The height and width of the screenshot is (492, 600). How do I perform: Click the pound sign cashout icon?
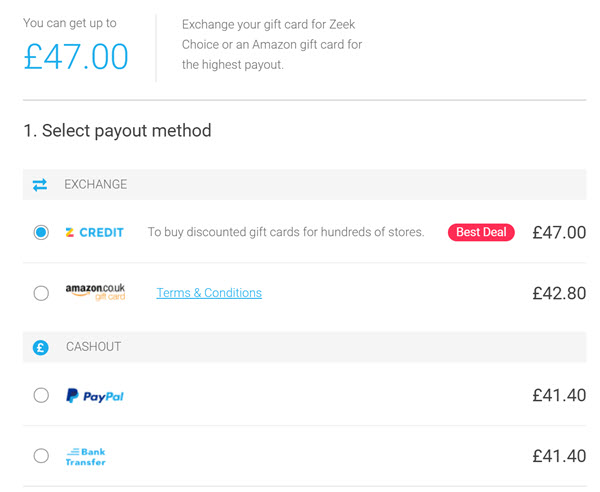pos(41,347)
